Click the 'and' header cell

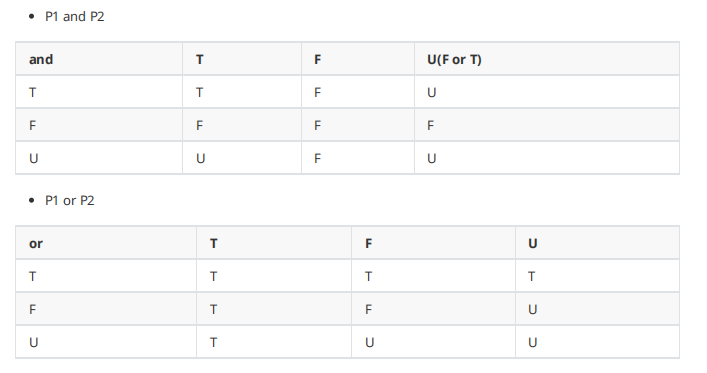pos(99,59)
